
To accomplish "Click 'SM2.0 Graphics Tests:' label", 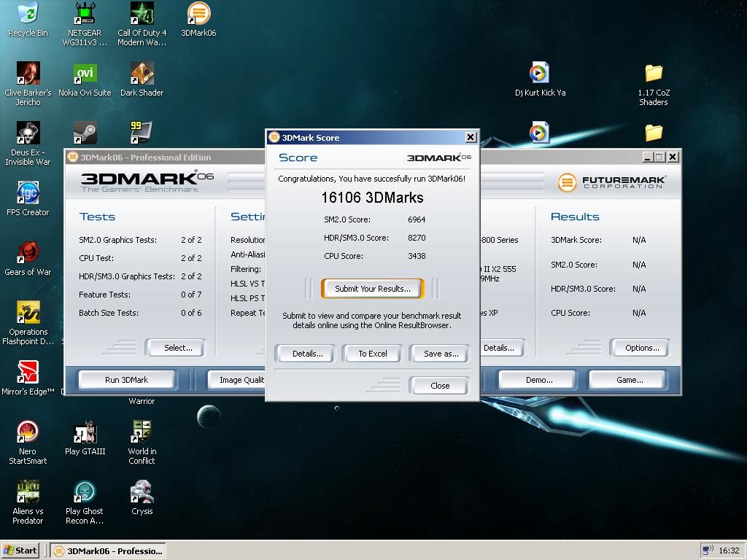I will tap(117, 239).
